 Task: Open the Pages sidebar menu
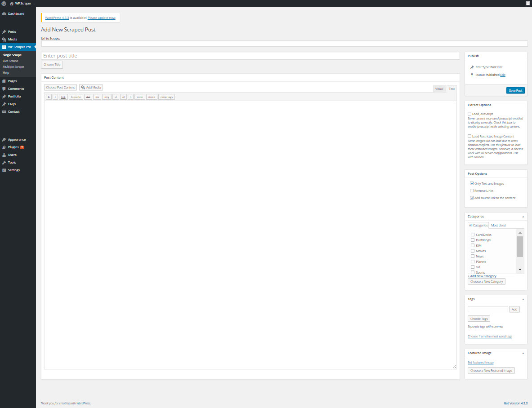click(x=12, y=81)
